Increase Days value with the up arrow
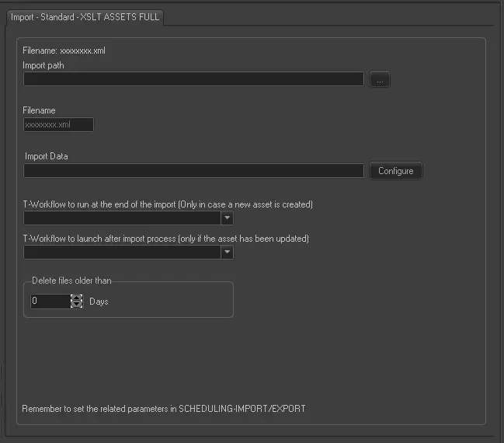504x443 pixels. point(76,297)
